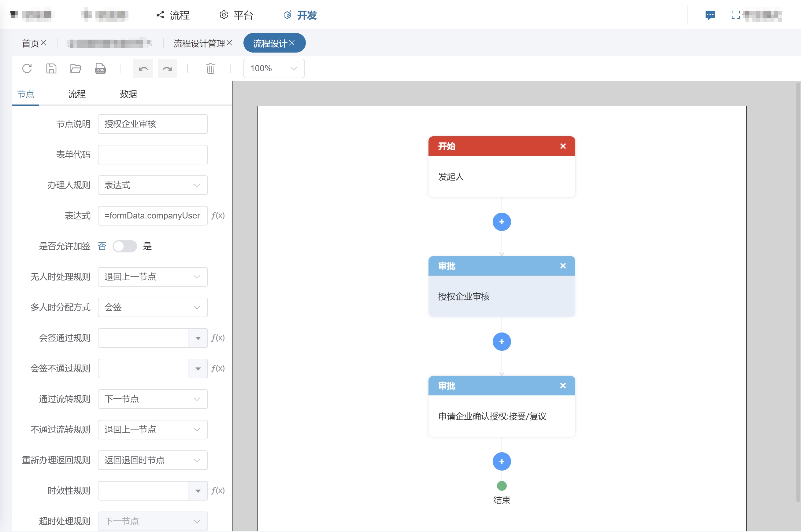This screenshot has height=532, width=801.
Task: Click the open folder icon
Action: [75, 68]
